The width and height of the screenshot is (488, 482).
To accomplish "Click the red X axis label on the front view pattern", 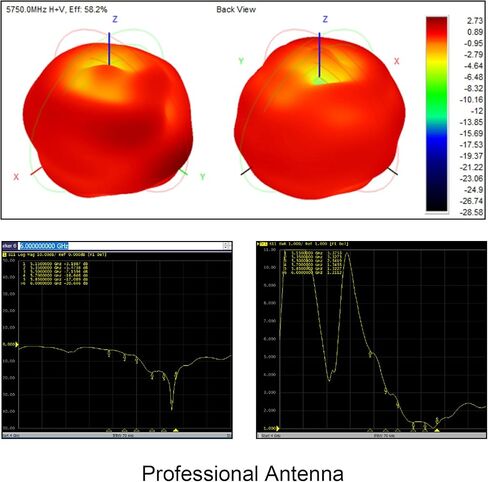I will [x=16, y=177].
